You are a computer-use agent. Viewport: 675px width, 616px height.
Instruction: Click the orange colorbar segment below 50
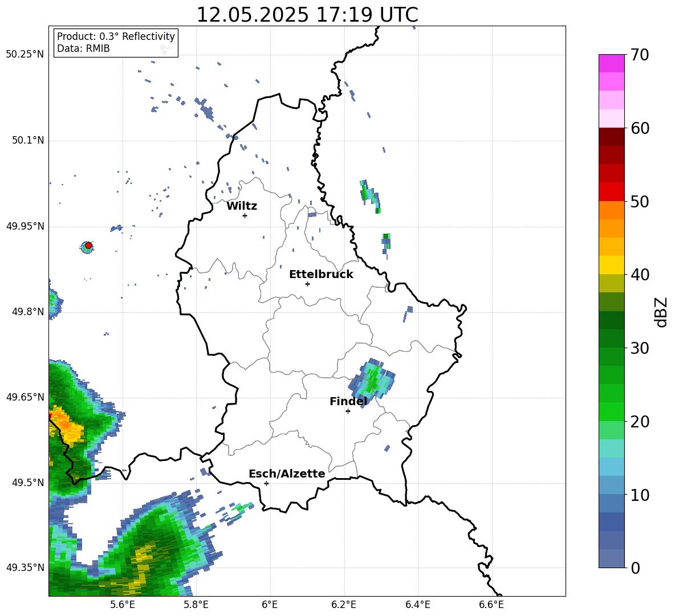click(x=611, y=210)
